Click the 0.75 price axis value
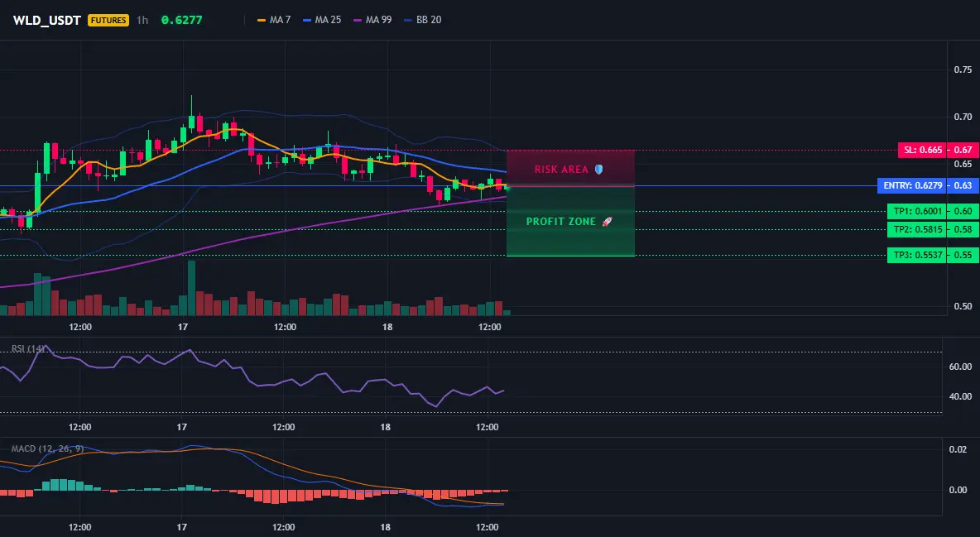Image resolution: width=980 pixels, height=537 pixels. click(x=963, y=70)
